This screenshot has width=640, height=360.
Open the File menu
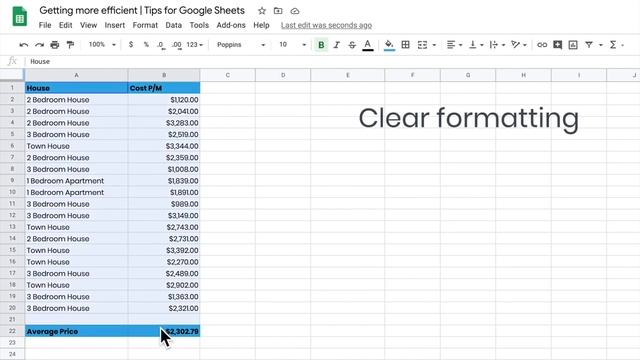pyautogui.click(x=45, y=25)
